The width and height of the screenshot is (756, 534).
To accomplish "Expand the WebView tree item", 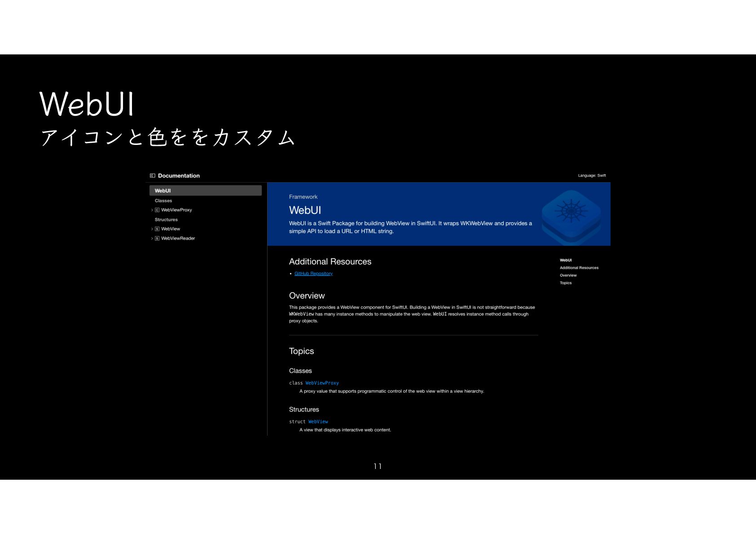I will coord(152,229).
